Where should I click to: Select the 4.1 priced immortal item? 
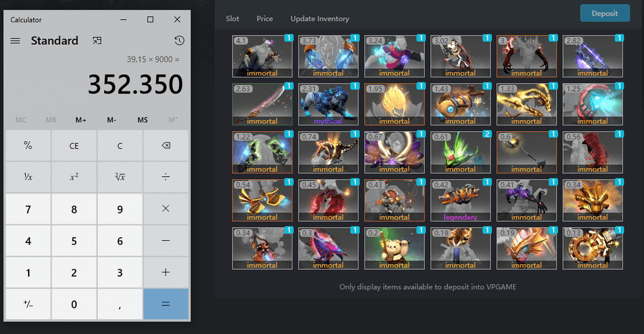[x=262, y=56]
